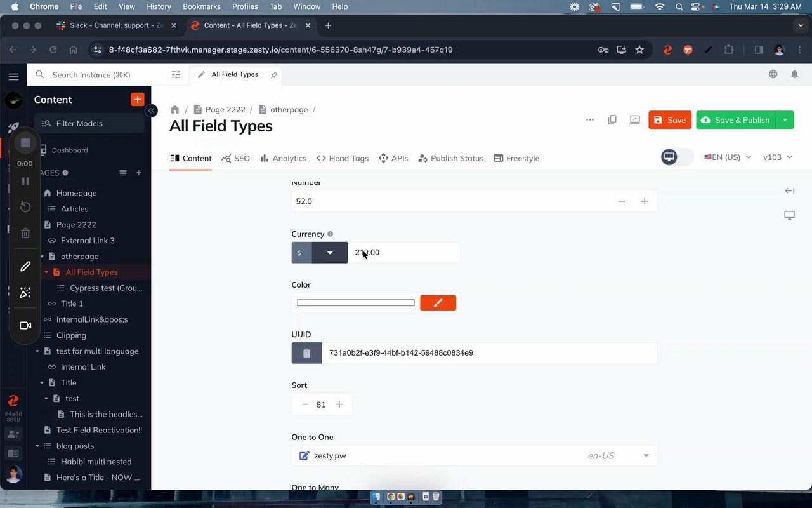812x508 pixels.
Task: Click the Currency amount input field
Action: pos(404,253)
